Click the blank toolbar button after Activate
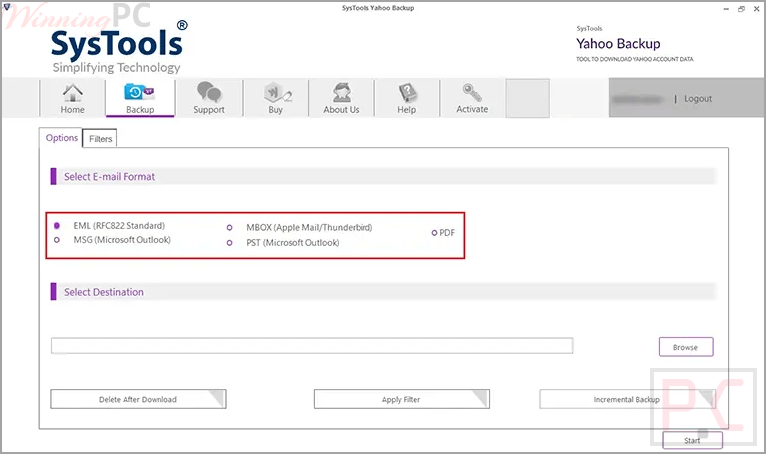 (528, 98)
